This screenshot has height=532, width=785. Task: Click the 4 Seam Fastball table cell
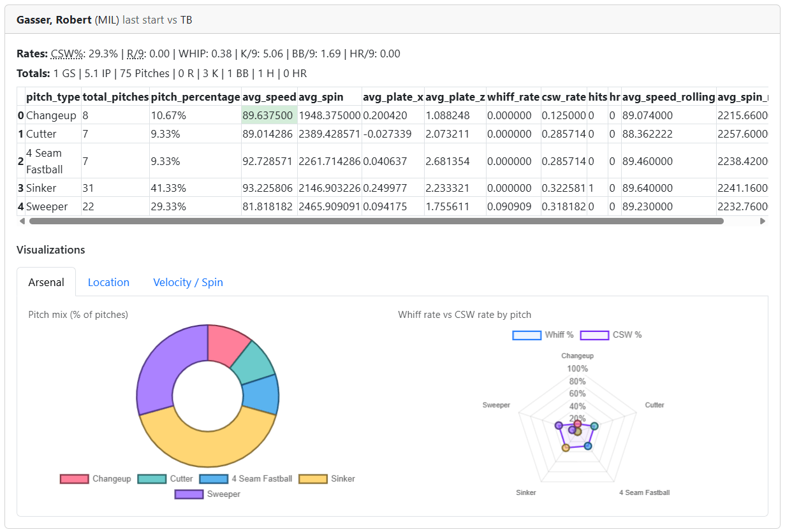point(53,161)
